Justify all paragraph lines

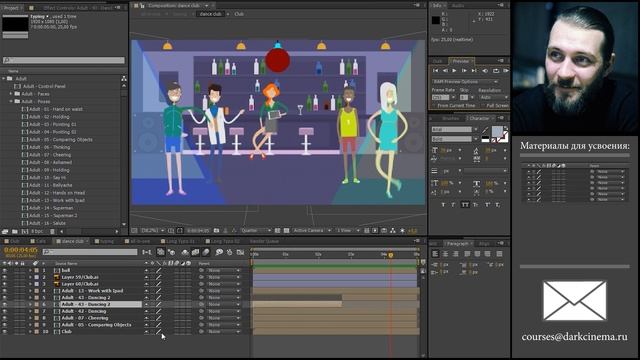point(499,254)
